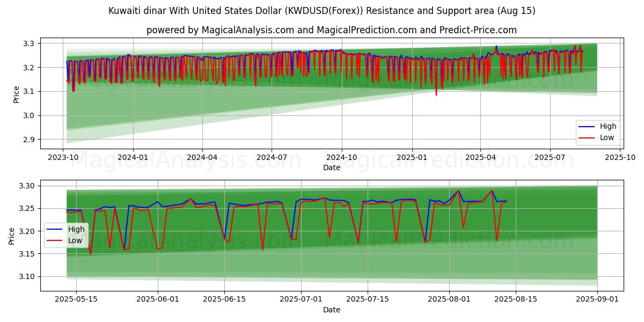The height and width of the screenshot is (322, 644).
Task: Click the 3.10 price tick on lower chart
Action: [x=27, y=277]
